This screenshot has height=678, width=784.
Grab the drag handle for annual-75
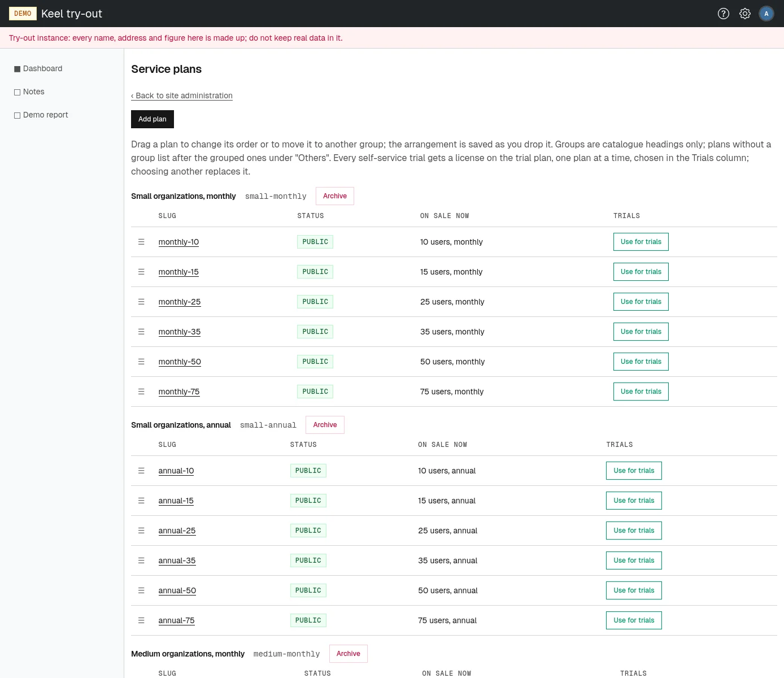141,620
